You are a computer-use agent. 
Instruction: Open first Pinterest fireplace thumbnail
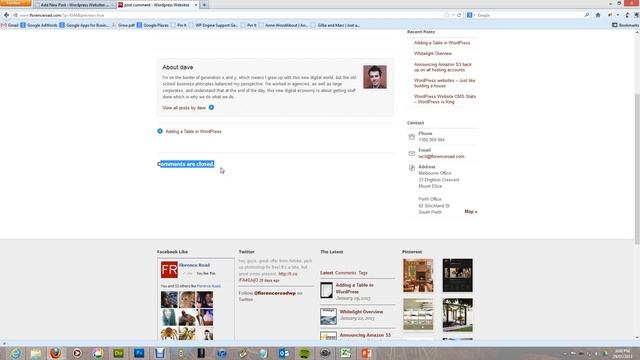coord(418,275)
